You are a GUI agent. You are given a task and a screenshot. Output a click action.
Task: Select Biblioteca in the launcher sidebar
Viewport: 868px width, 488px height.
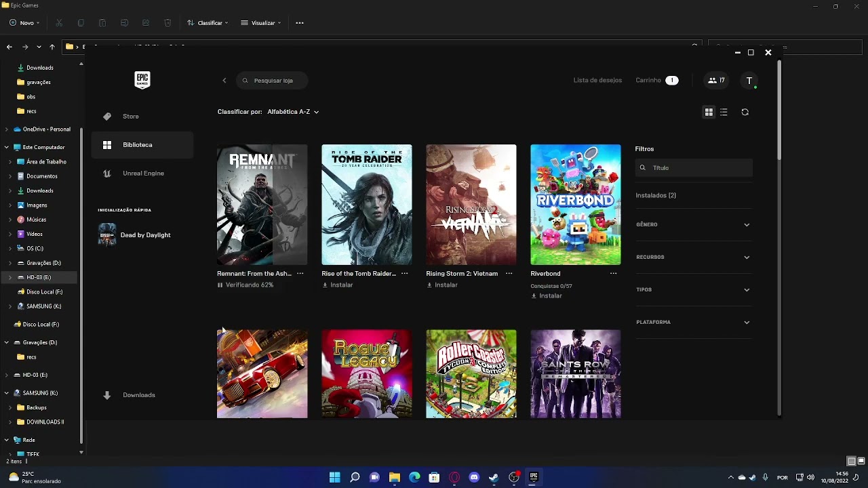pyautogui.click(x=142, y=145)
